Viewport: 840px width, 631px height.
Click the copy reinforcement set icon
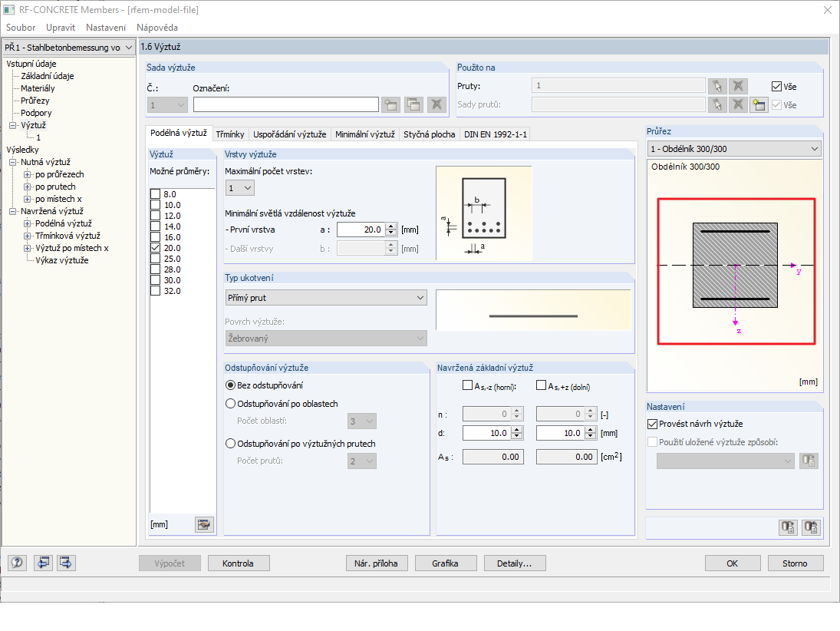click(413, 104)
